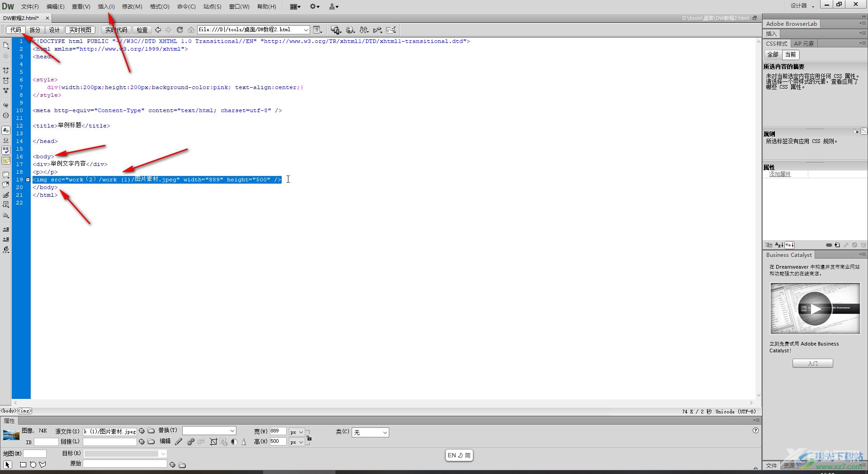The image size is (868, 474).
Task: Switch CSS styles to Current mode
Action: 790,55
